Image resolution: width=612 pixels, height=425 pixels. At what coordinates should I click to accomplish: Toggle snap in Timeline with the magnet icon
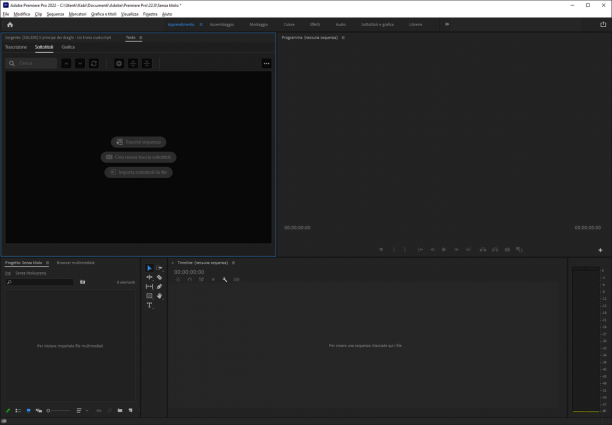click(x=190, y=280)
